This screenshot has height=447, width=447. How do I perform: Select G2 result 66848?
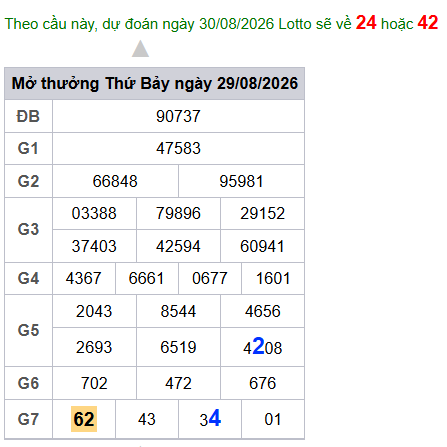(115, 181)
